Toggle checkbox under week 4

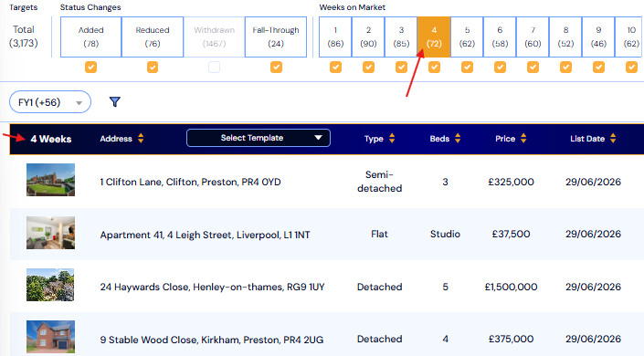(x=434, y=67)
